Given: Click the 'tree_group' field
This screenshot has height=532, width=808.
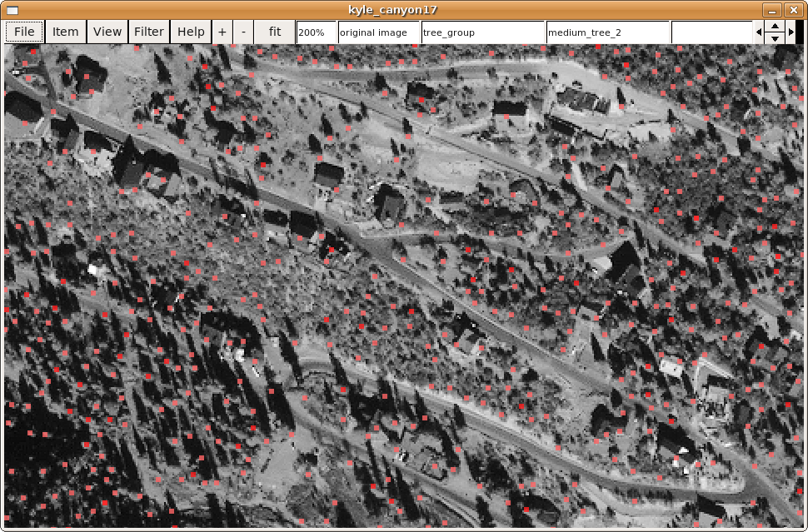Looking at the screenshot, I should (483, 32).
